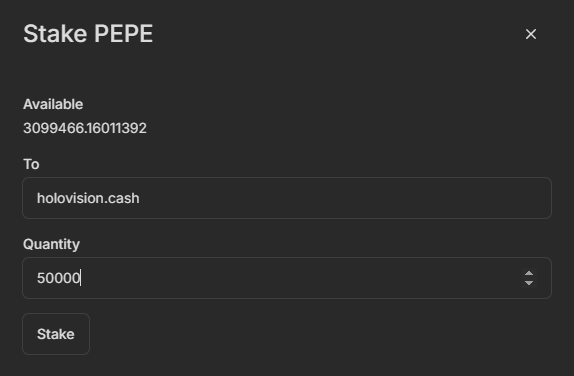Click the empty area of the Quantity field
Image resolution: width=574 pixels, height=376 pixels.
coord(300,278)
